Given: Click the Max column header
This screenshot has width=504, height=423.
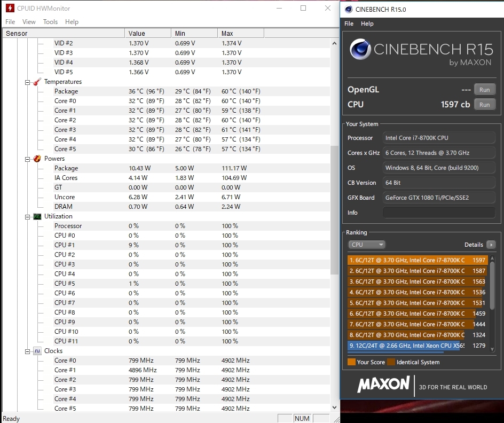Looking at the screenshot, I should tap(241, 33).
